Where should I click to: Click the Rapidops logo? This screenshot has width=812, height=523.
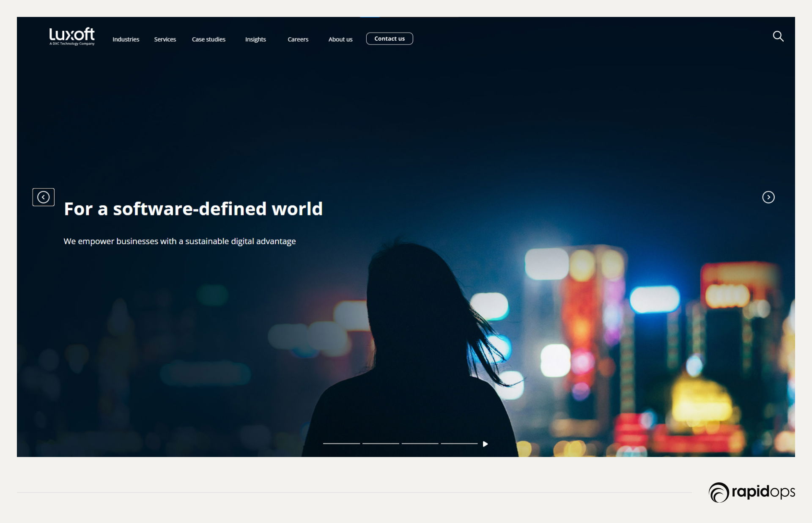[752, 492]
